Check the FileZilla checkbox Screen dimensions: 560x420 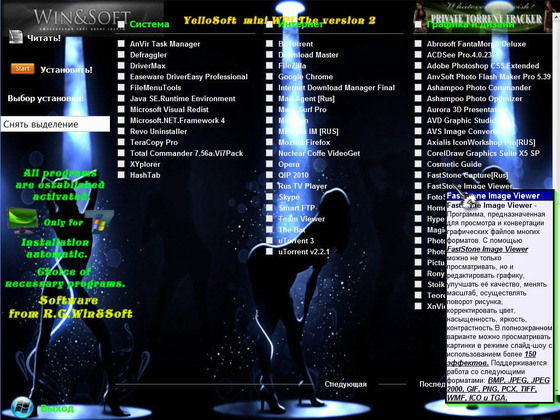pyautogui.click(x=269, y=65)
